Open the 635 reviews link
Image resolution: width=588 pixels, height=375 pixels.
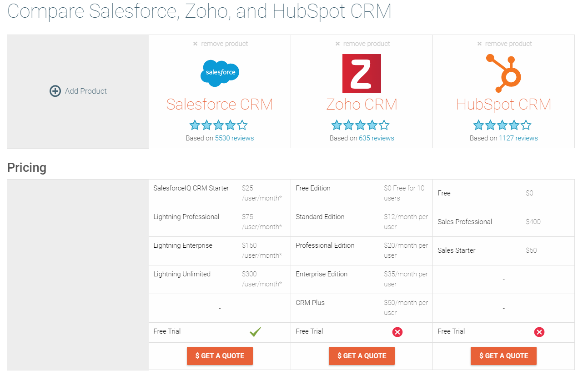coord(377,138)
